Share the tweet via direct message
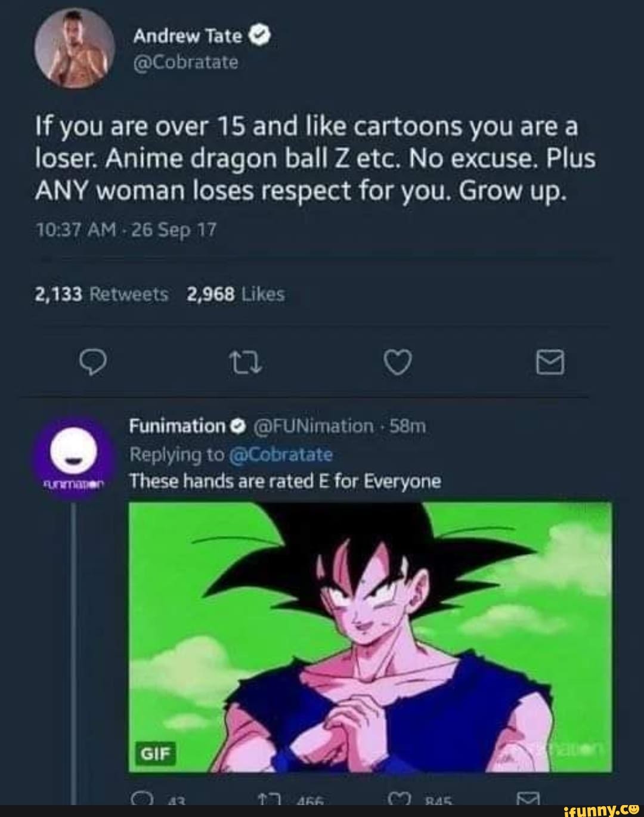The image size is (644, 817). tap(552, 362)
